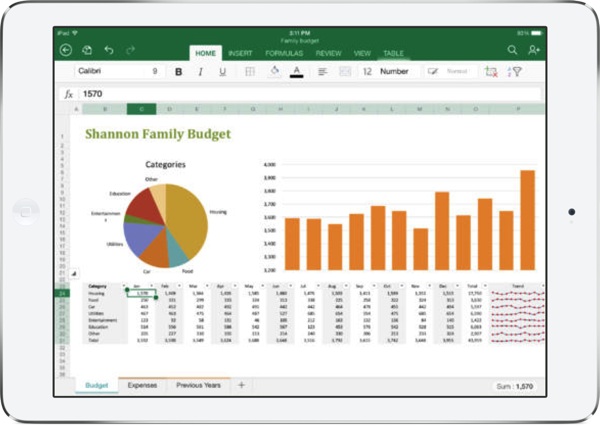Click the redo arrow icon
The width and height of the screenshot is (600, 426).
130,50
